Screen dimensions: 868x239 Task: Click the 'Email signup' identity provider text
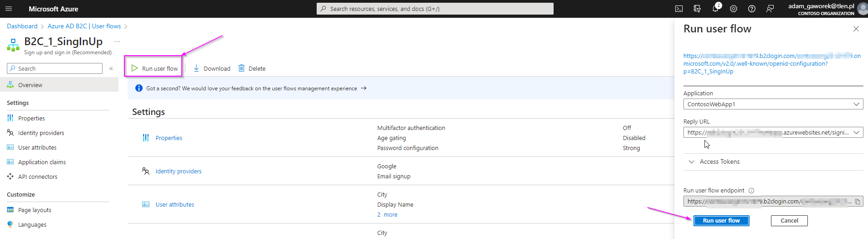click(394, 177)
